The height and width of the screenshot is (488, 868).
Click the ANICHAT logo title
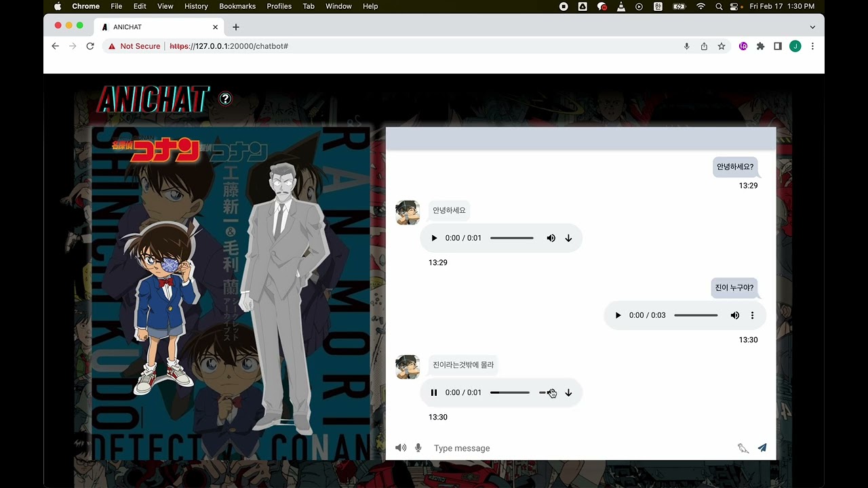[x=153, y=100]
